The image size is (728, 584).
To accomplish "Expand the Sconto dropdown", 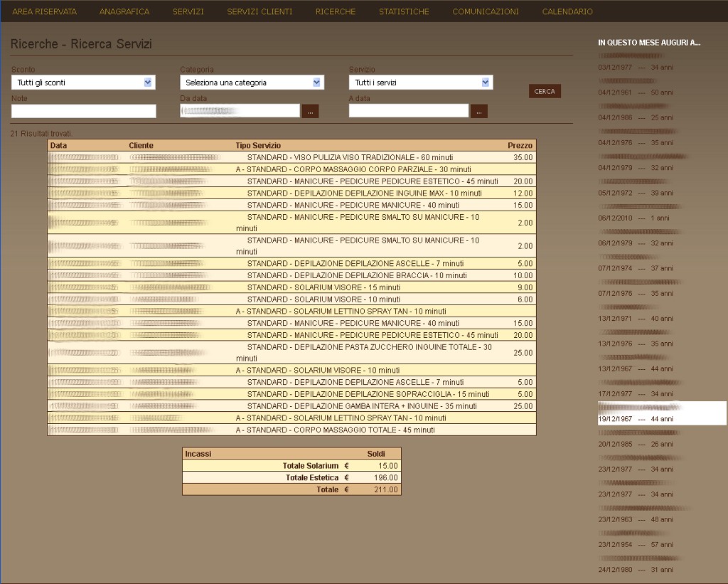I will tap(83, 83).
